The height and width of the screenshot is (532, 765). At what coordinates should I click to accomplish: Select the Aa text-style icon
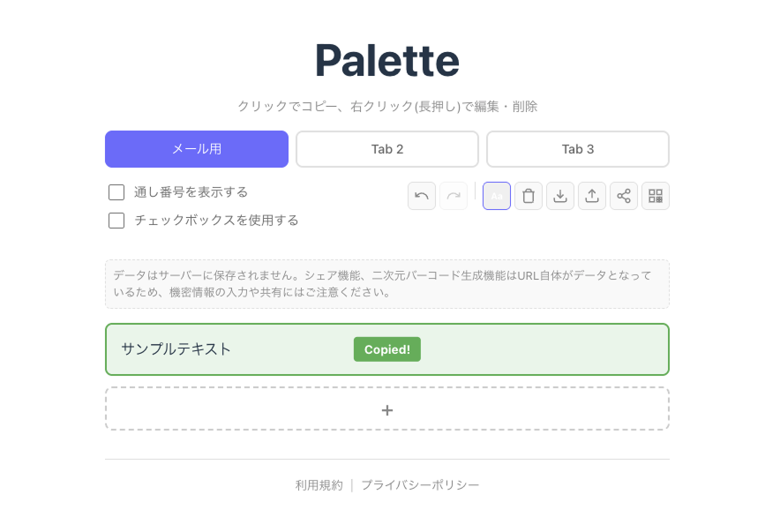coord(496,196)
